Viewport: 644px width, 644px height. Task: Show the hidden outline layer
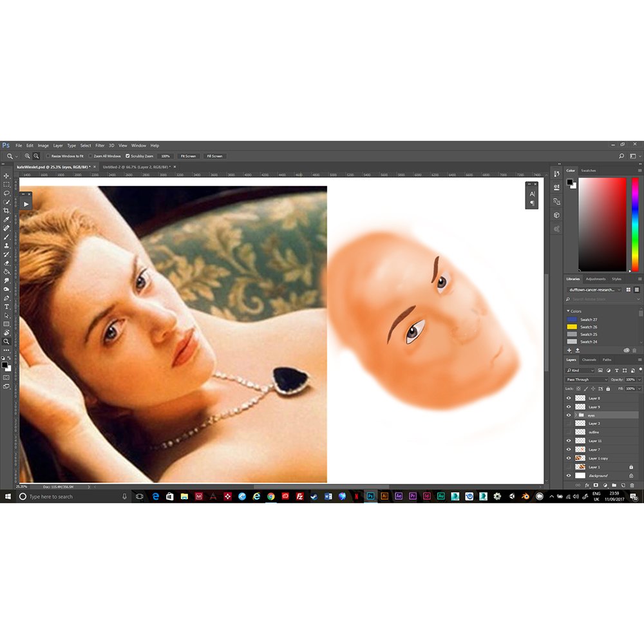[x=569, y=432]
